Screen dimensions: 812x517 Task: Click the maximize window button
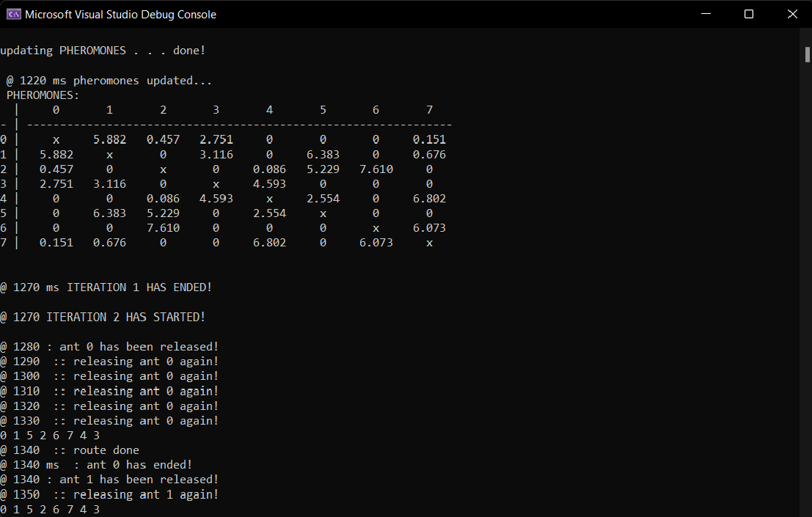pyautogui.click(x=749, y=13)
